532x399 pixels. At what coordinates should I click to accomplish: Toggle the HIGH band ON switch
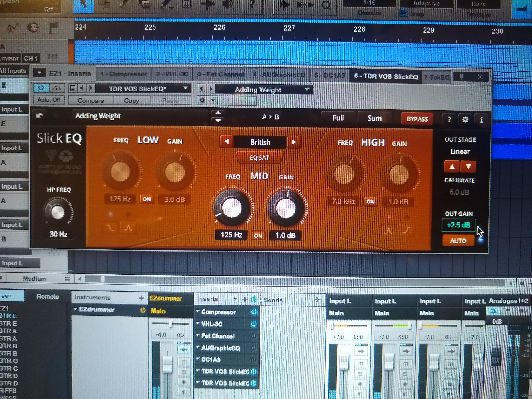pyautogui.click(x=370, y=202)
